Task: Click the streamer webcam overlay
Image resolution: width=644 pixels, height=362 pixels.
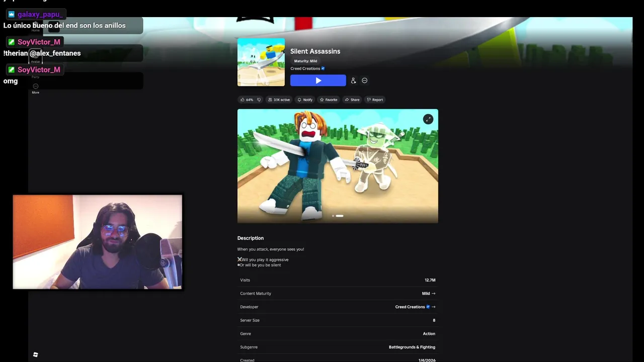Action: (98, 242)
